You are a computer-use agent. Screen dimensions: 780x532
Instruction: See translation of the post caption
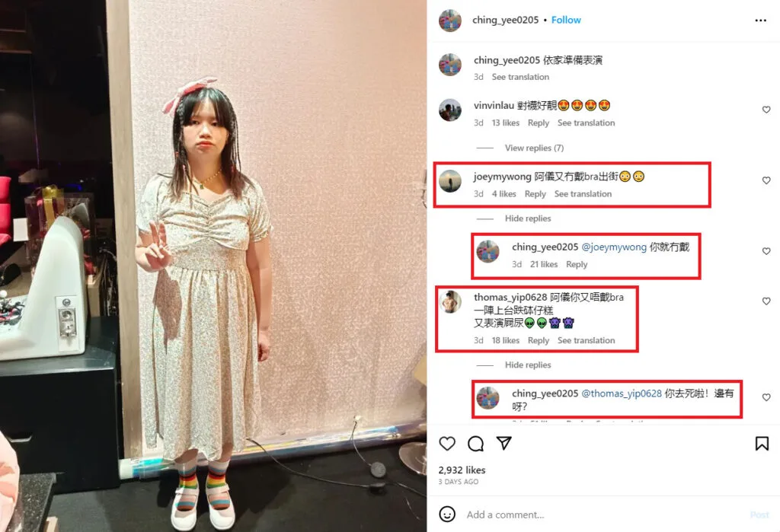pos(520,77)
